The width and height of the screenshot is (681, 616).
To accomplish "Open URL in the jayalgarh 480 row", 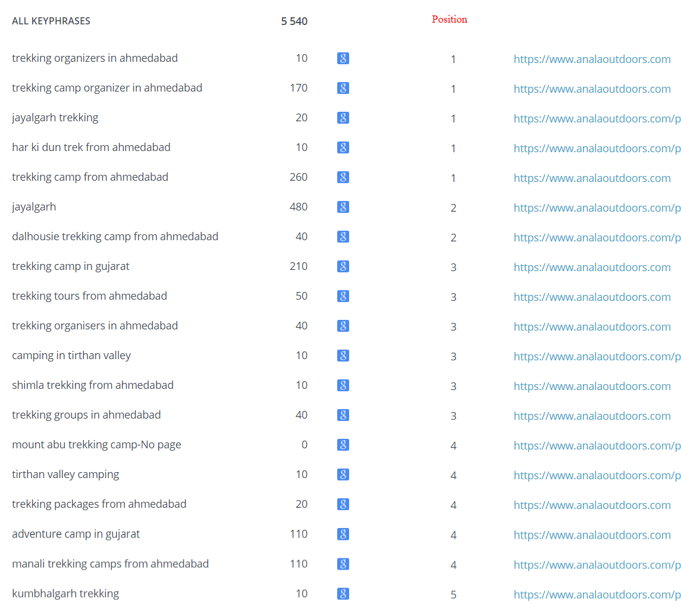I will [597, 208].
